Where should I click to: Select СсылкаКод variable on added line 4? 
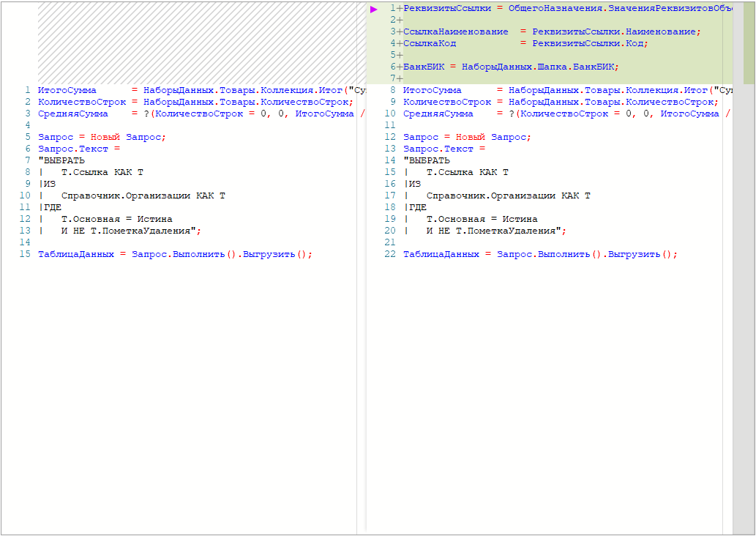point(430,43)
